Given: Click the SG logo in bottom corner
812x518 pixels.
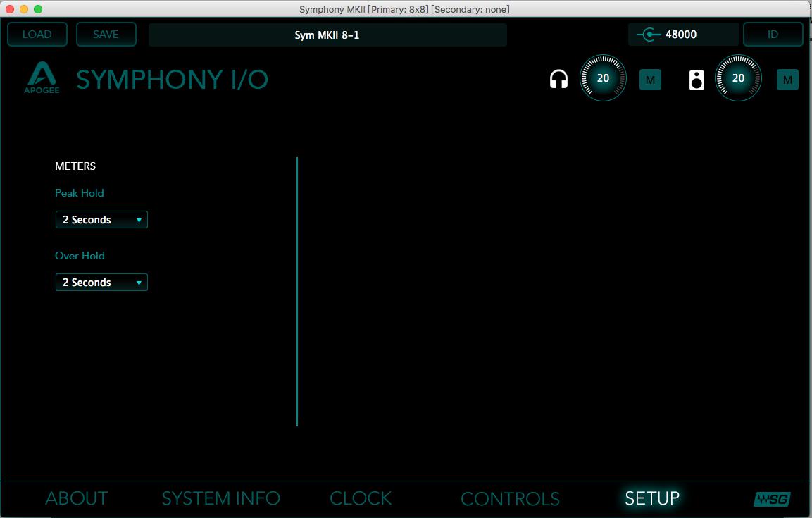Looking at the screenshot, I should pyautogui.click(x=771, y=499).
